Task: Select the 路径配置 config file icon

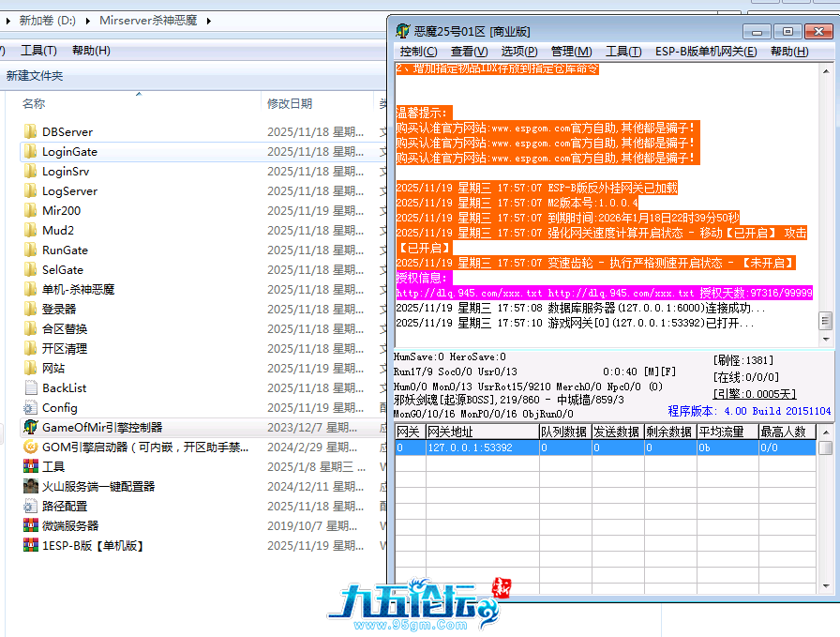Action: point(31,506)
